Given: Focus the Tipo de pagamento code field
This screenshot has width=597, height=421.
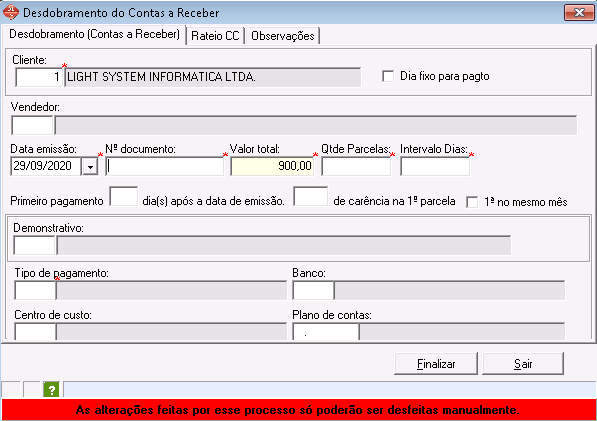Looking at the screenshot, I should point(35,290).
